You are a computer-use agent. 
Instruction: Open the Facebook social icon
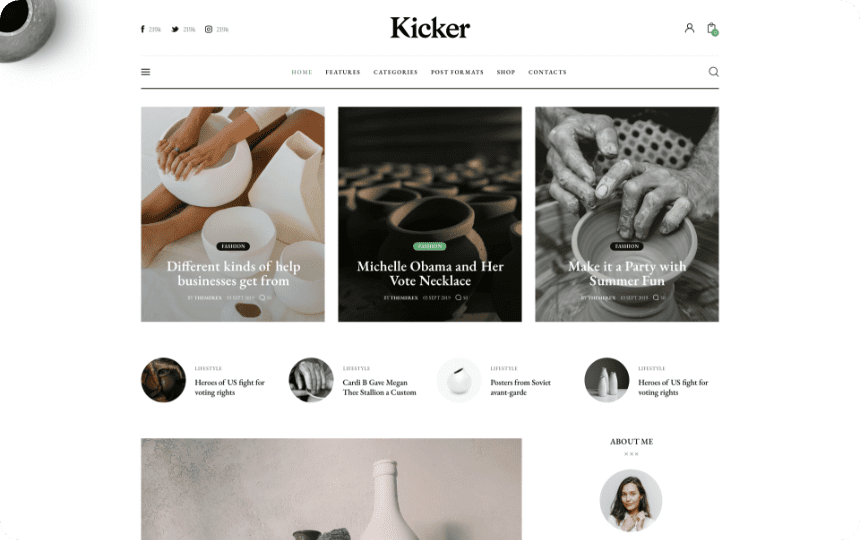(143, 29)
